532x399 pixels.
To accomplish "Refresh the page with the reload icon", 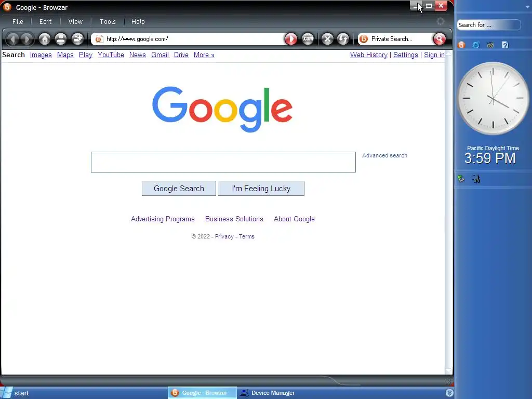I will click(343, 39).
